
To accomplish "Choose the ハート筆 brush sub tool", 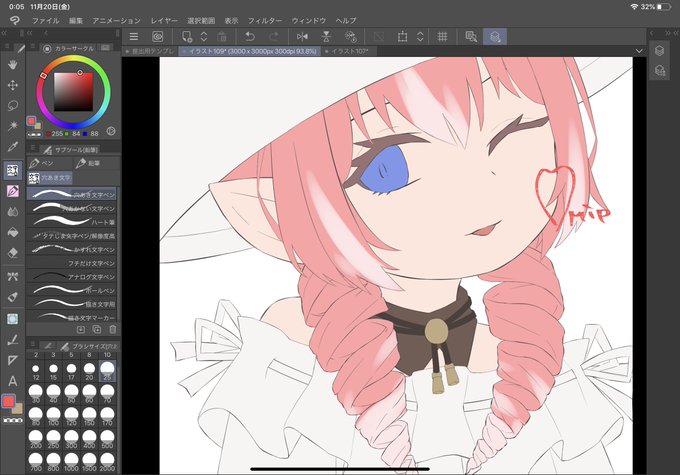I will [73, 222].
